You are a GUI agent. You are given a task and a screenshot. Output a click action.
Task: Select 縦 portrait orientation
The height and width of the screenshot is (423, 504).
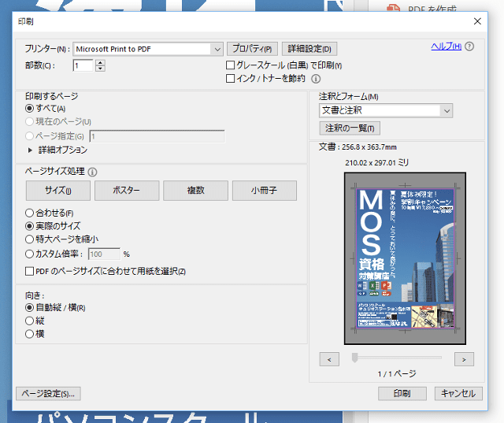click(29, 321)
